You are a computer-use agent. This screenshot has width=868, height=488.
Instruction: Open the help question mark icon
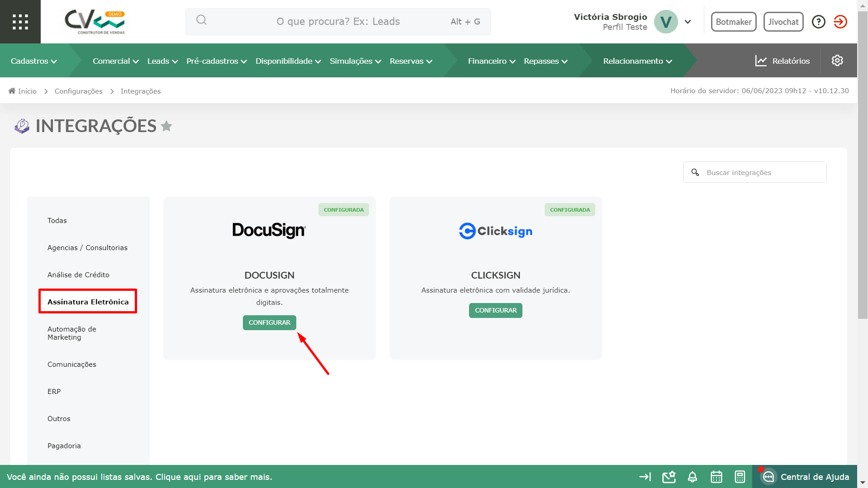point(818,22)
